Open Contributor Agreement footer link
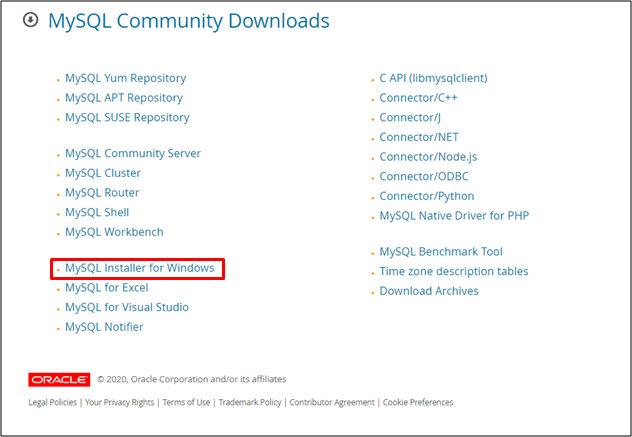This screenshot has width=632, height=437. coord(332,402)
